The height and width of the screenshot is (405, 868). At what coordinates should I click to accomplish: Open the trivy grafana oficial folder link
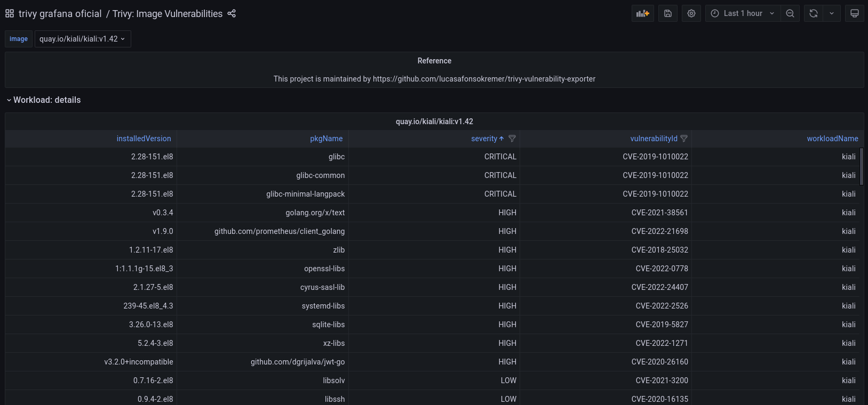click(x=60, y=14)
